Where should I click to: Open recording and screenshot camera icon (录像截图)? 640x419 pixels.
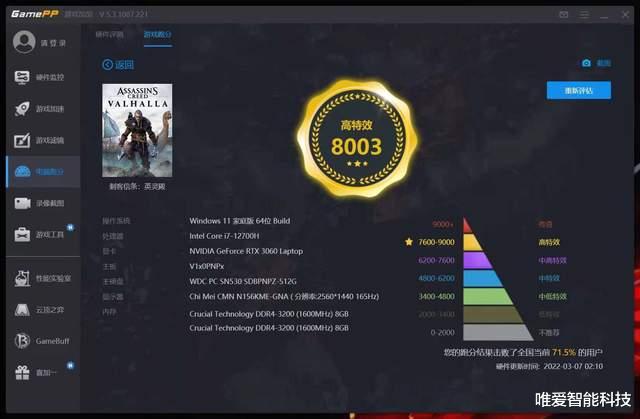point(22,203)
